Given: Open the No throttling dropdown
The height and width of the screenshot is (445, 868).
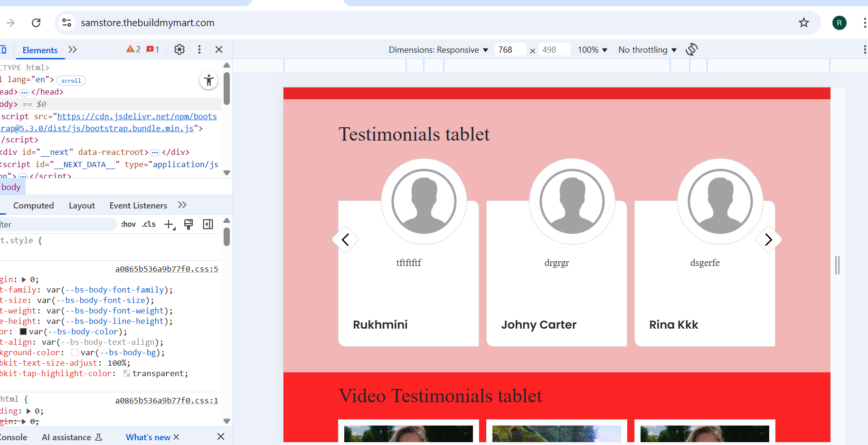Looking at the screenshot, I should click(x=648, y=50).
